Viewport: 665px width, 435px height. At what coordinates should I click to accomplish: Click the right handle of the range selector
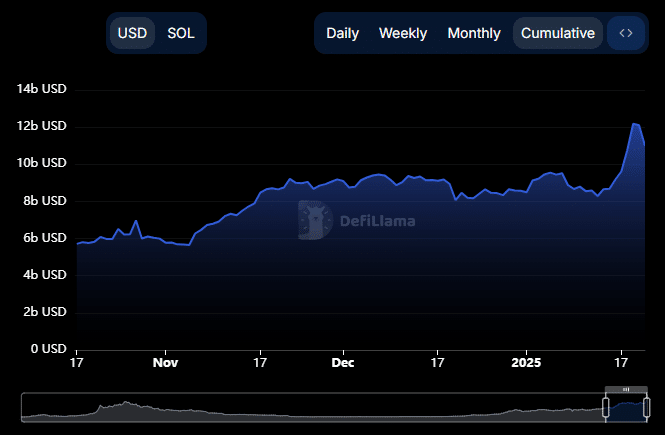(646, 406)
